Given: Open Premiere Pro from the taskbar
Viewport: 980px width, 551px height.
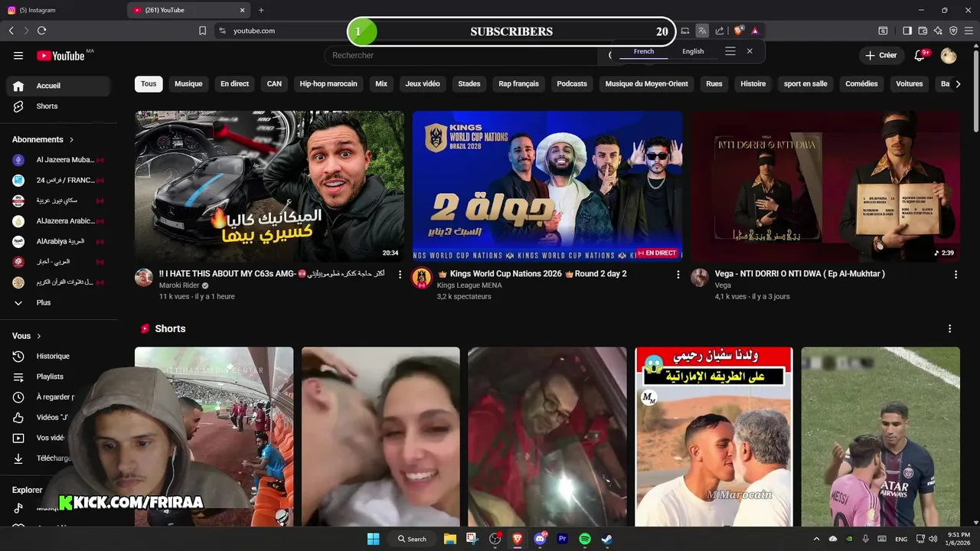Looking at the screenshot, I should pos(563,539).
